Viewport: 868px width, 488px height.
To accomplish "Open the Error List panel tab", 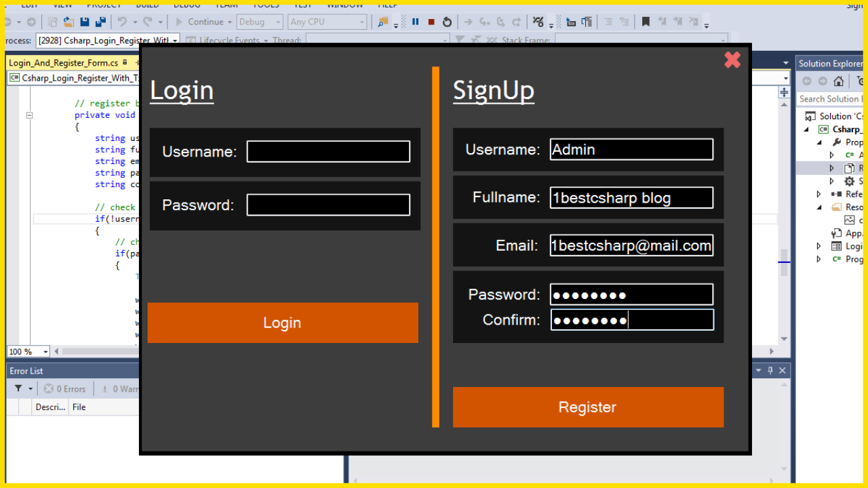I will tap(26, 371).
